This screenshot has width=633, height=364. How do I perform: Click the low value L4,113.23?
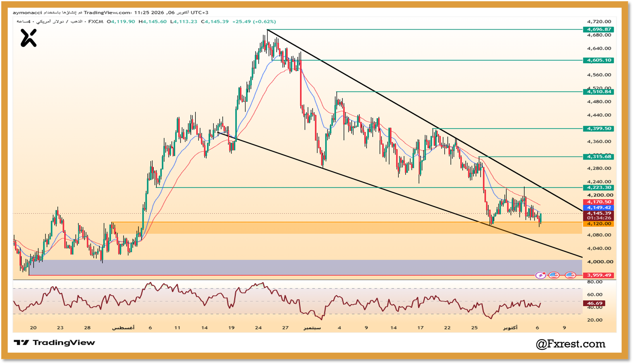pyautogui.click(x=184, y=22)
